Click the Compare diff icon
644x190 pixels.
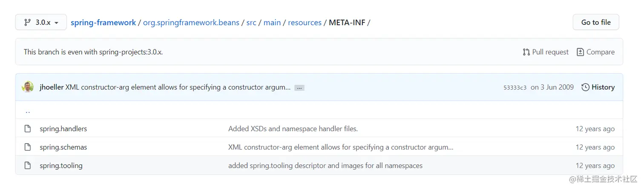[x=580, y=52]
